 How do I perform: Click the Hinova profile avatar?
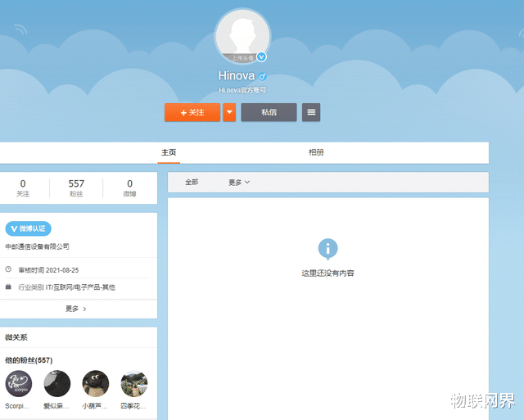[242, 37]
